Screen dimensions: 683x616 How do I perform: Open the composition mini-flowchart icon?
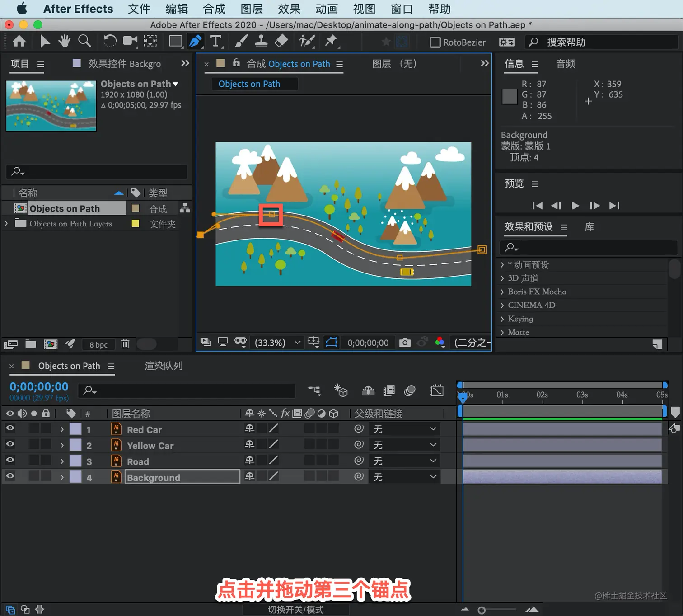click(x=314, y=390)
